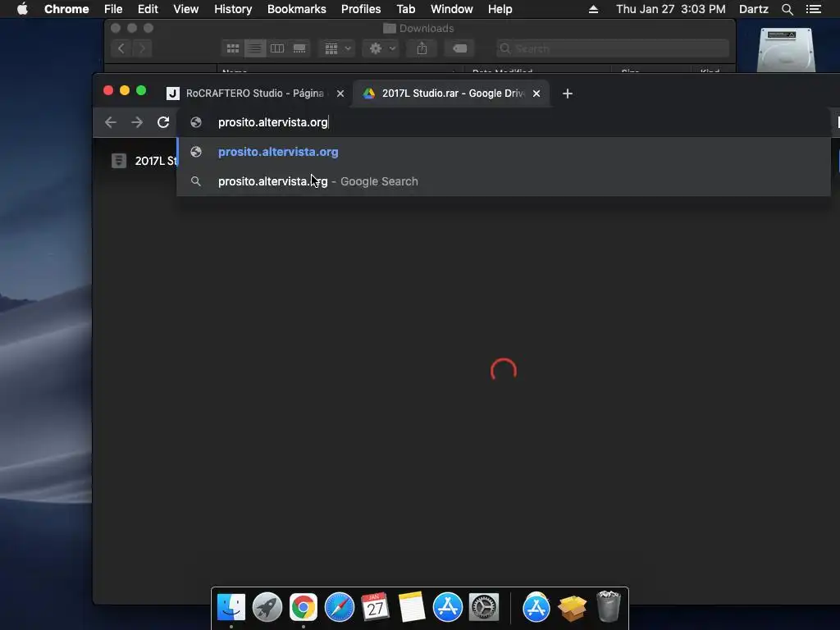The height and width of the screenshot is (630, 840).
Task: Open the Apple menu
Action: 22,9
